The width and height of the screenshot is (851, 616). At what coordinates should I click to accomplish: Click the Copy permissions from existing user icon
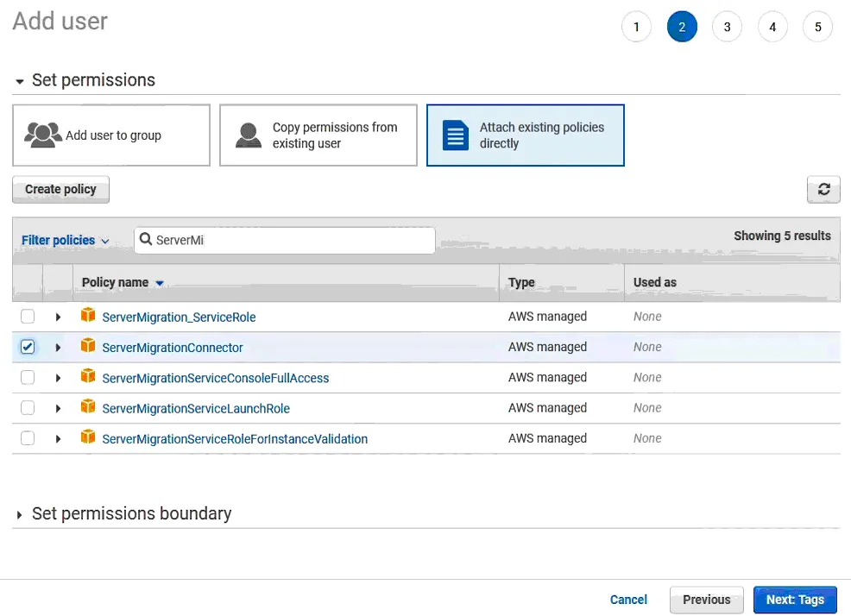pyautogui.click(x=249, y=135)
